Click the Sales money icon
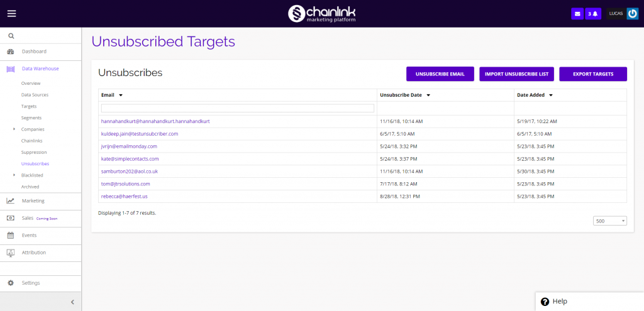This screenshot has width=644, height=311. 11,218
